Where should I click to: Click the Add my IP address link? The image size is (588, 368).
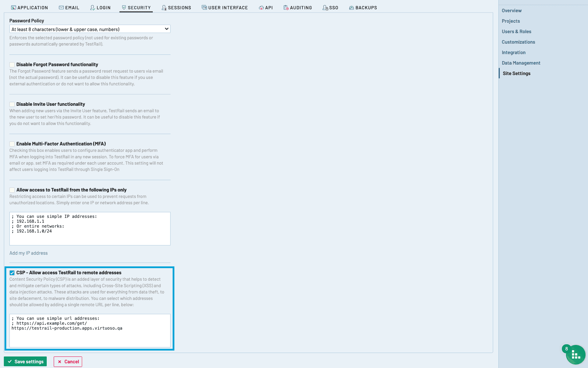(29, 253)
